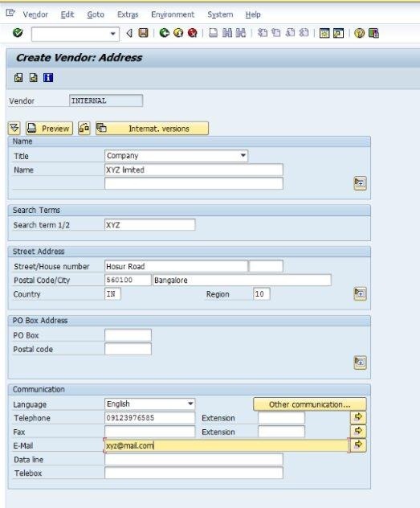This screenshot has width=420, height=508.
Task: Click the more telephone numbers arrow icon
Action: pos(358,417)
